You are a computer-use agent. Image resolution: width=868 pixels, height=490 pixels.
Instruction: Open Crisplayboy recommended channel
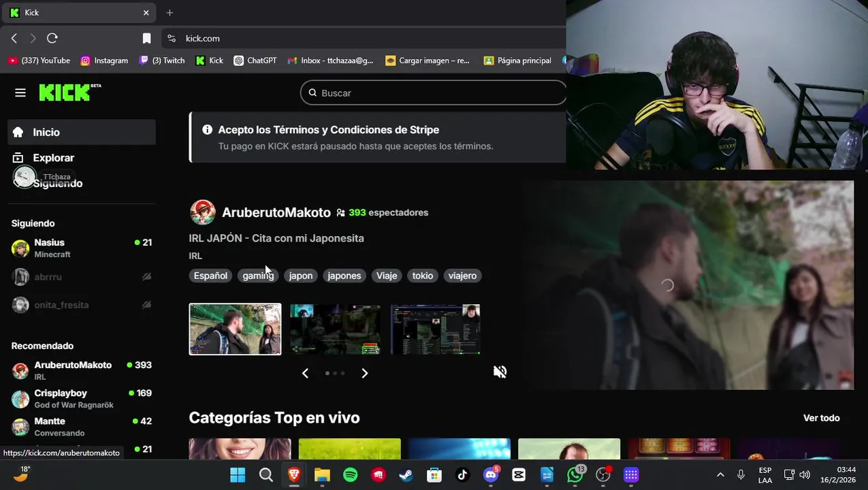(x=82, y=398)
